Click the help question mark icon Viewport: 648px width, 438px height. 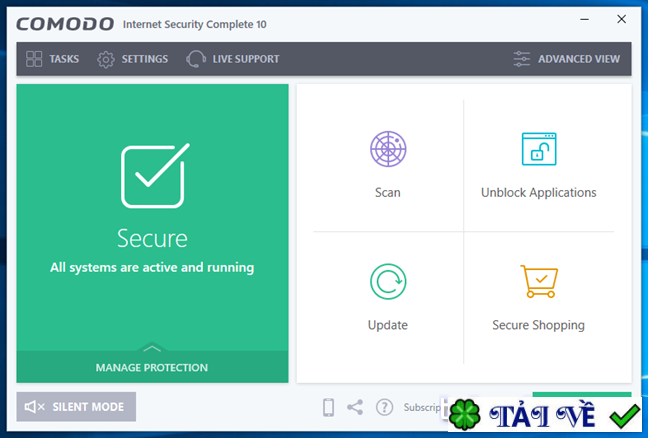point(384,407)
